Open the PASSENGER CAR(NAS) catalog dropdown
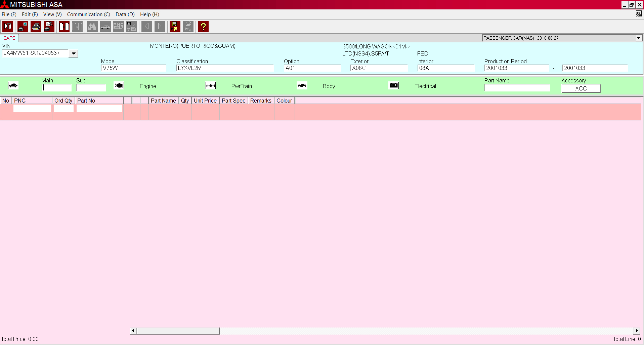The width and height of the screenshot is (644, 345). click(638, 38)
